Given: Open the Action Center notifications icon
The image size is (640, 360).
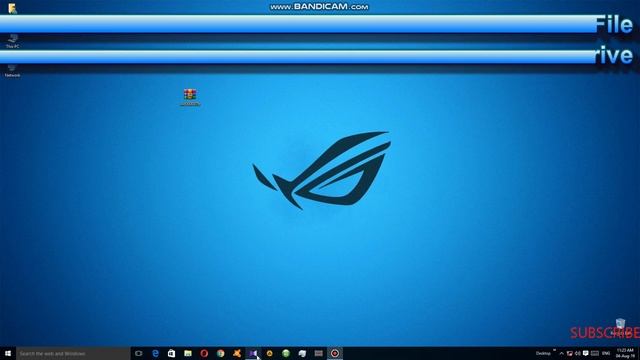Looking at the screenshot, I should (586, 353).
